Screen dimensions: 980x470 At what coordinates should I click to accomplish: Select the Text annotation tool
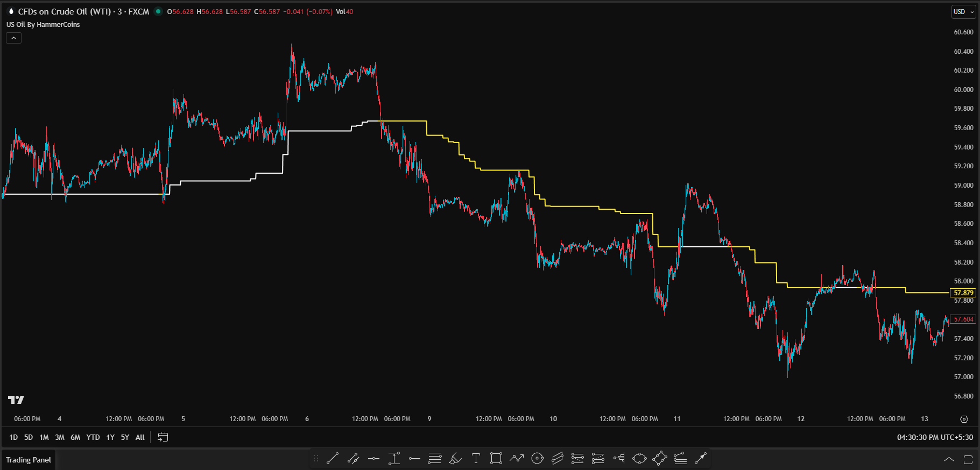click(x=476, y=459)
